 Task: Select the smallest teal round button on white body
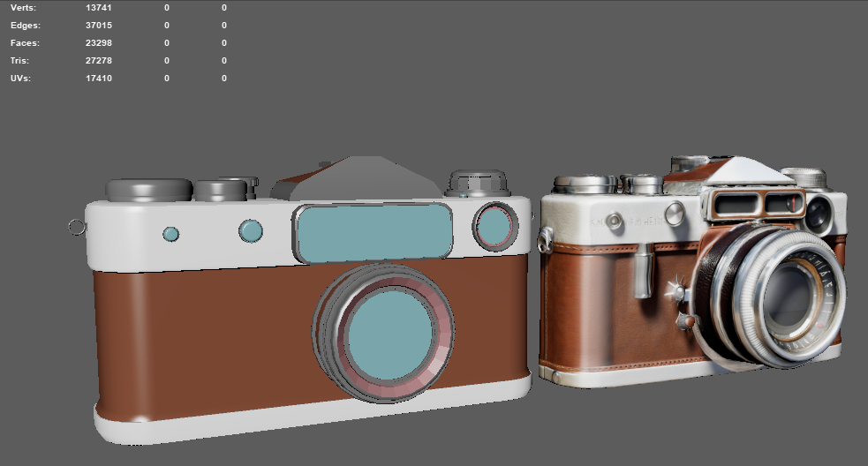pos(171,234)
